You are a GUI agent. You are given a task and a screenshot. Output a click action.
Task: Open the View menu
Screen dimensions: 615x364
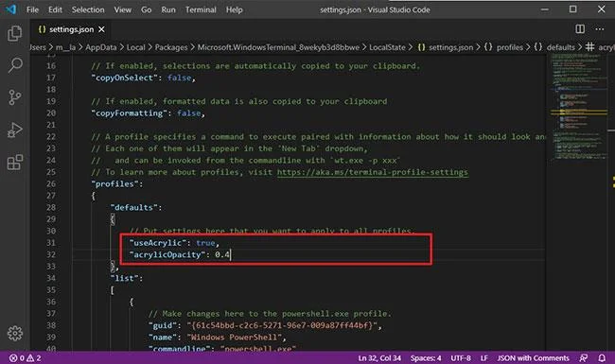pos(122,9)
